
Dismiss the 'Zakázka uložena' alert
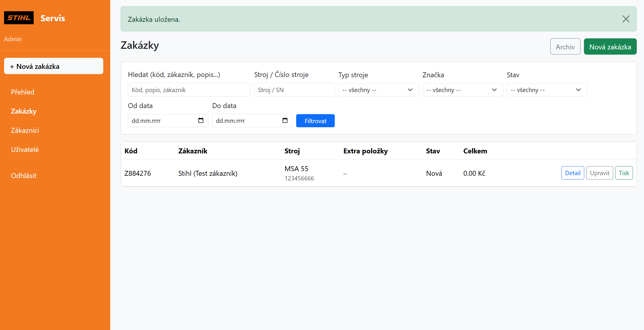626,19
